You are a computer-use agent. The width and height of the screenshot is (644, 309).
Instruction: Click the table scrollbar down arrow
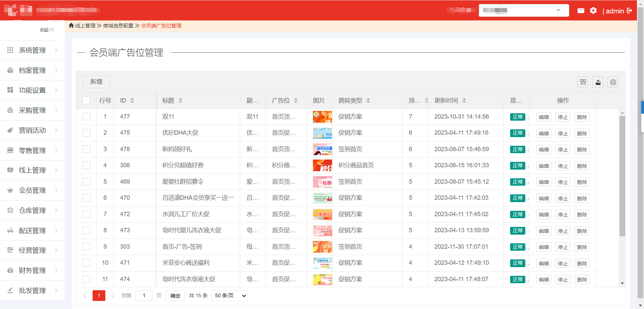[622, 284]
